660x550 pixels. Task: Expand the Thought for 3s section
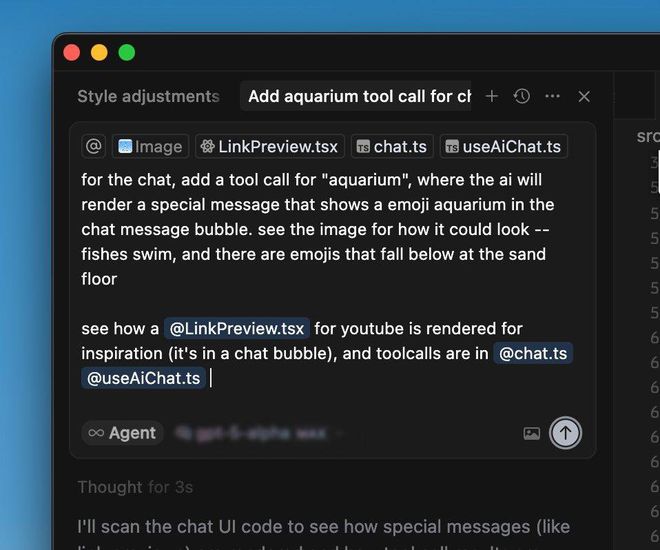pos(135,487)
